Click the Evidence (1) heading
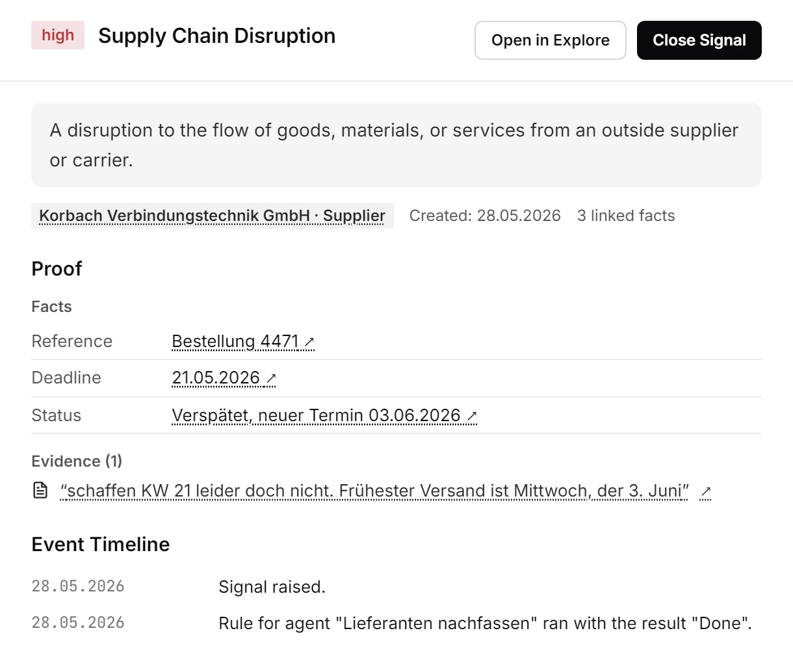 pos(77,461)
